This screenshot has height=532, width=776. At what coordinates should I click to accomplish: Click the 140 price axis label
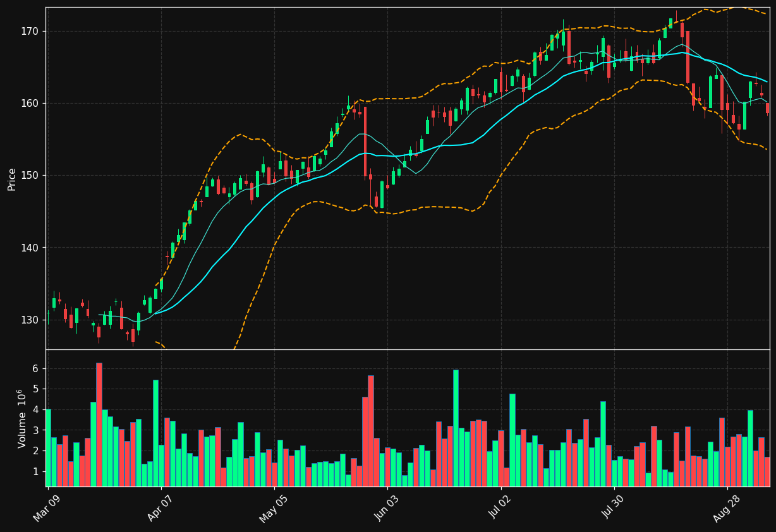30,247
